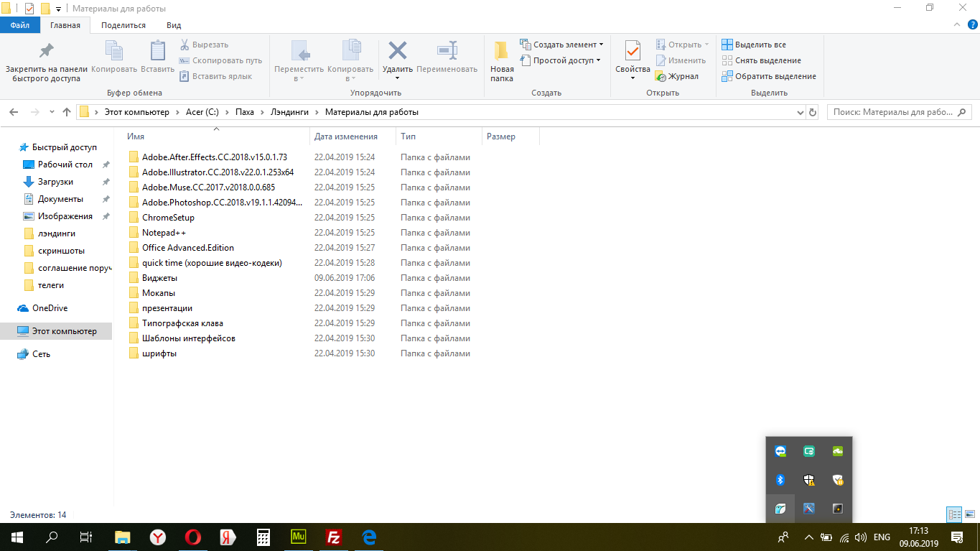Select the Notepad++ folder
The width and height of the screenshot is (980, 551).
click(x=164, y=233)
